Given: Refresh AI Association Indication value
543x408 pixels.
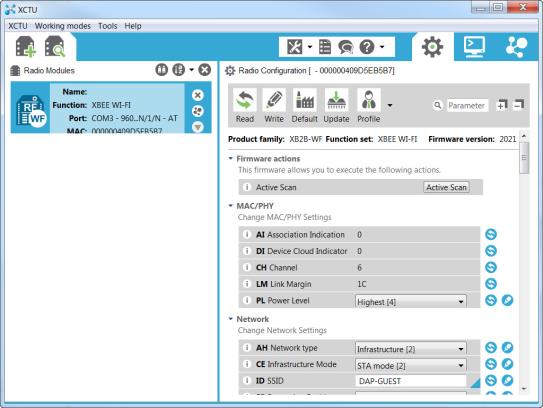Looking at the screenshot, I should (x=491, y=234).
